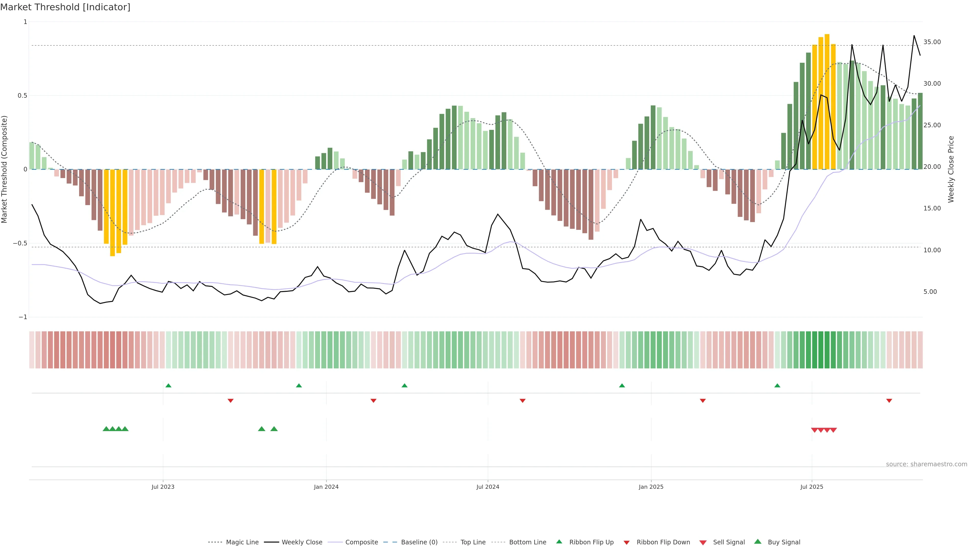Click the Sell Signal legend triangle icon

click(x=703, y=543)
